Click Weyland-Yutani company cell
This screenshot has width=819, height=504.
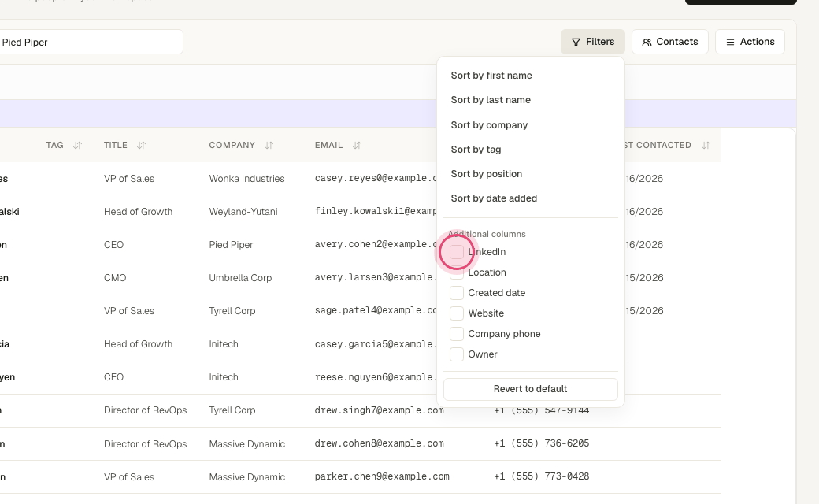point(243,212)
